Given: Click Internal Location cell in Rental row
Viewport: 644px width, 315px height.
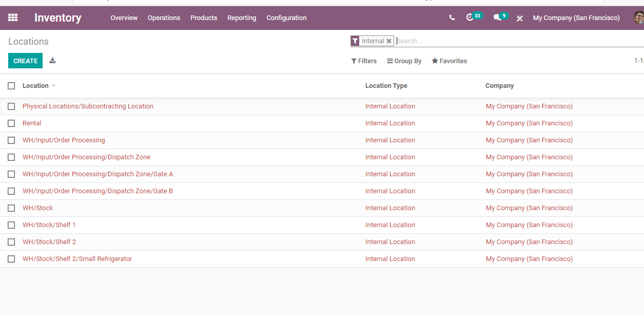Looking at the screenshot, I should [x=390, y=123].
